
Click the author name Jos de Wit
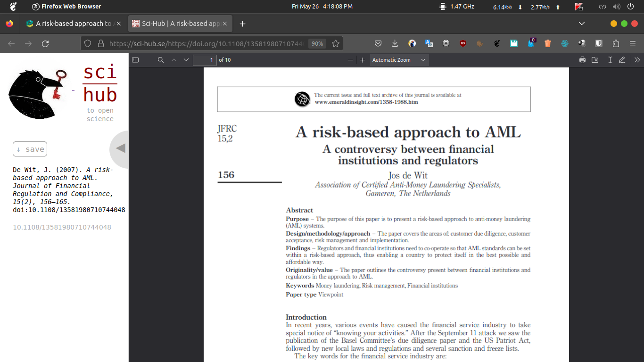coord(408,175)
